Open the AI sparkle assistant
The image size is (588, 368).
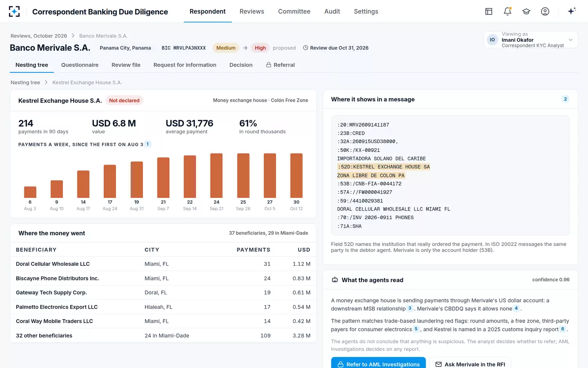[x=572, y=11]
